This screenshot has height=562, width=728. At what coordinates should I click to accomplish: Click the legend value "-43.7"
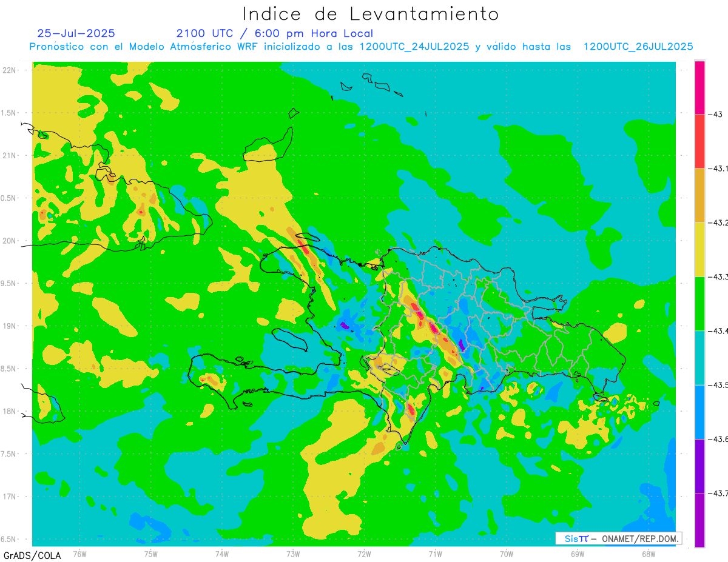(718, 493)
